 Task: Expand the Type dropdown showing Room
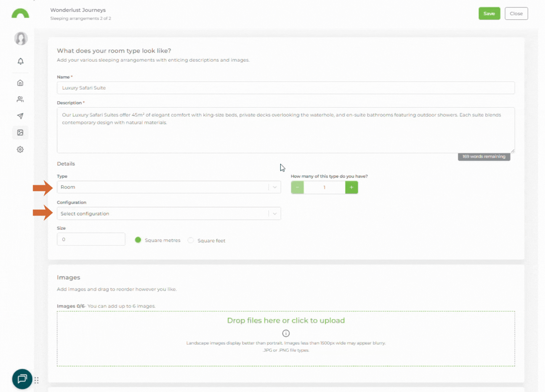click(x=169, y=187)
